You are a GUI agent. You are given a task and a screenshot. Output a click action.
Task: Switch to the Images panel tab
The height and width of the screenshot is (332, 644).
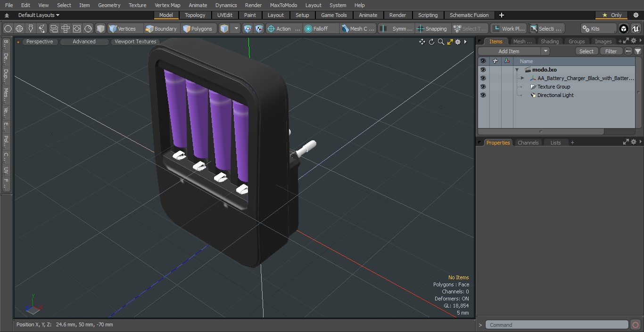point(603,41)
